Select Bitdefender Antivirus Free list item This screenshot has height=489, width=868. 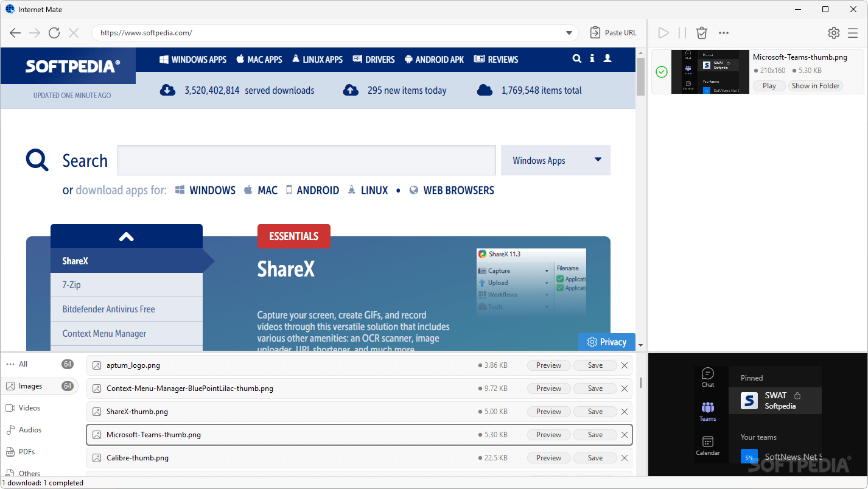[x=127, y=309]
